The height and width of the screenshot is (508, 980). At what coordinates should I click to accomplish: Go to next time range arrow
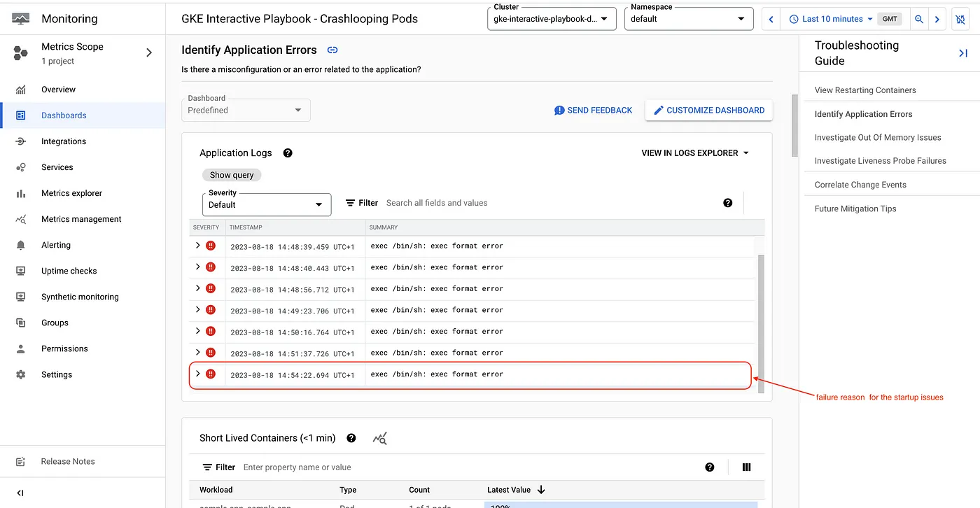[937, 19]
